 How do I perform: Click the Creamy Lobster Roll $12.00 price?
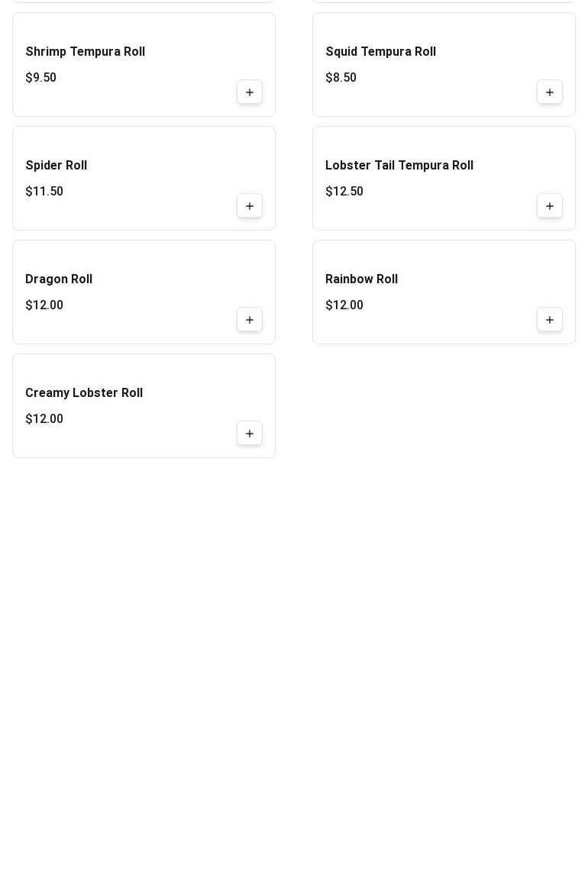(x=44, y=418)
